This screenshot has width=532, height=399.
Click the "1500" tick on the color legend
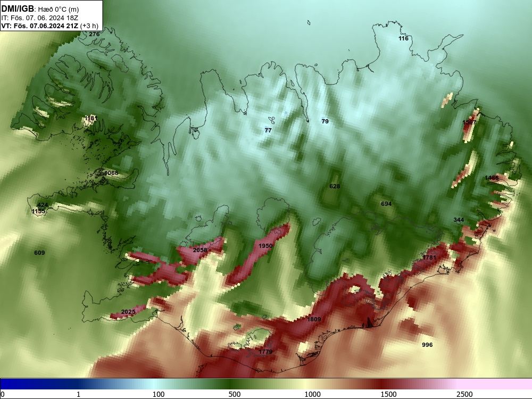(x=388, y=394)
